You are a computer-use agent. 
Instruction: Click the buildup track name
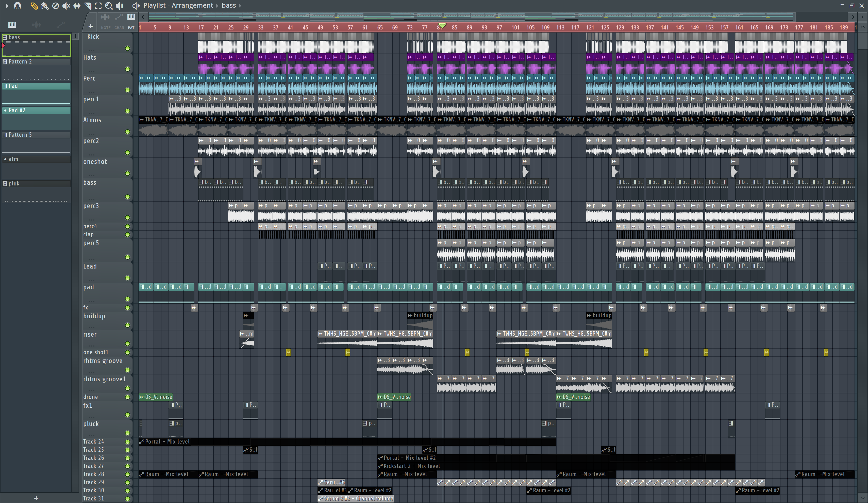point(94,316)
